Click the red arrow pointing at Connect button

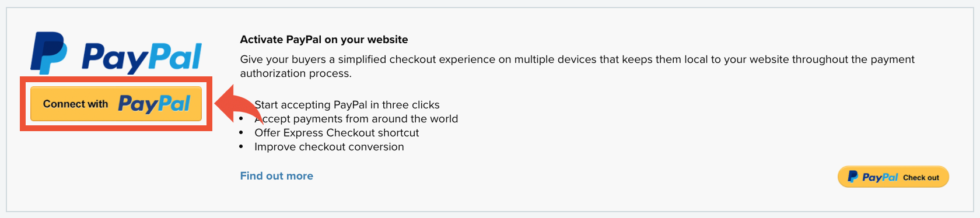coord(237,104)
